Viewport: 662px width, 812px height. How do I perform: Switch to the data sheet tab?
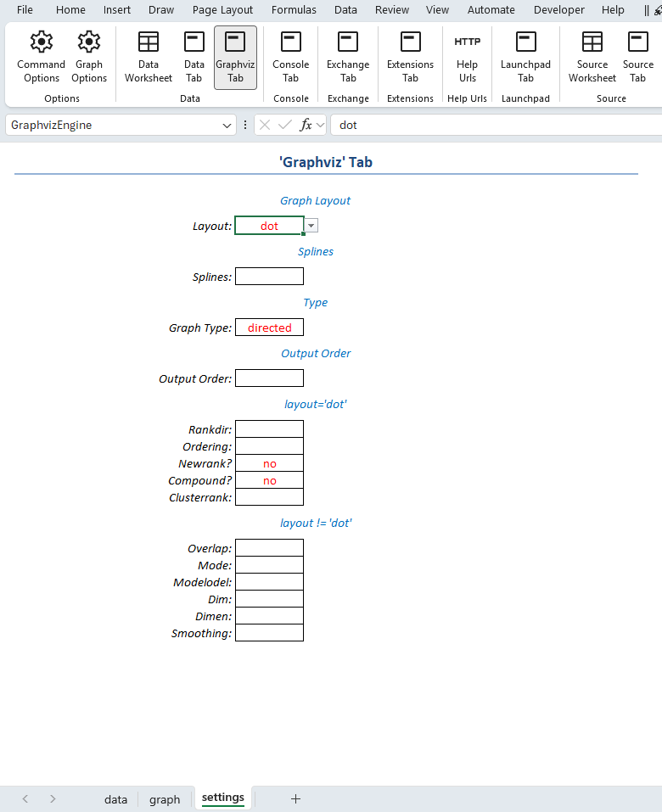pyautogui.click(x=115, y=799)
